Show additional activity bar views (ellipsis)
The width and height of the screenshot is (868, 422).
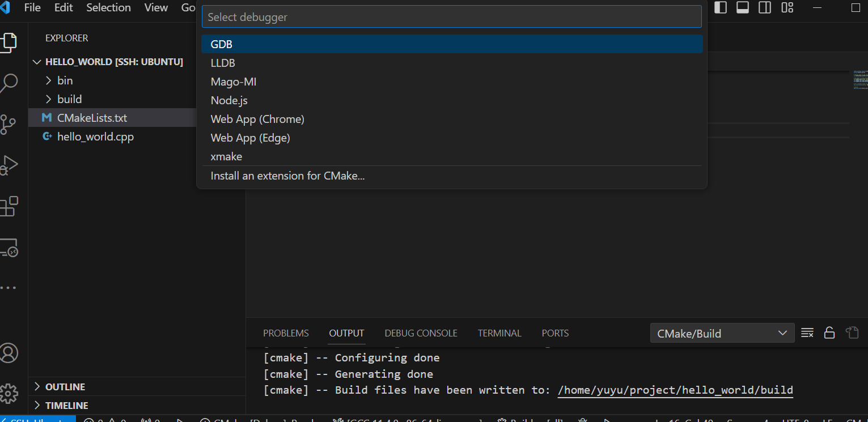[8, 288]
